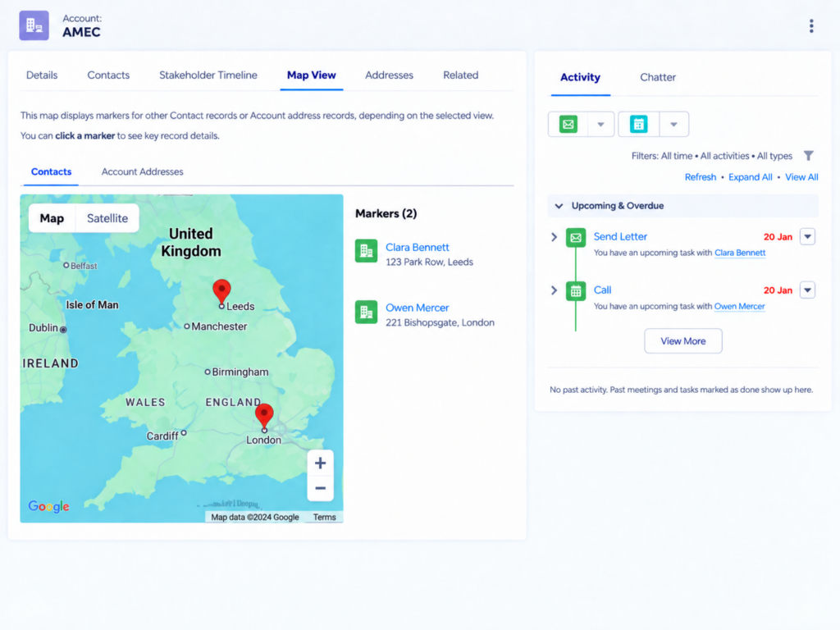Click the red map marker at Leeds
Viewport: 840px width, 630px height.
[221, 293]
